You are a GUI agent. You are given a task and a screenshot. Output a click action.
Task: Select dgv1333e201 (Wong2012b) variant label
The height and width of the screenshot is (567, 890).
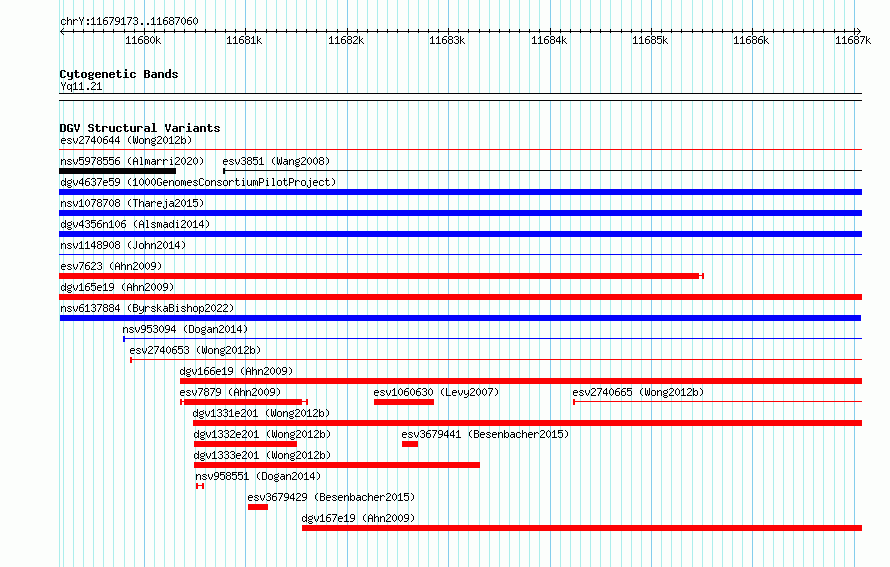[x=262, y=455]
